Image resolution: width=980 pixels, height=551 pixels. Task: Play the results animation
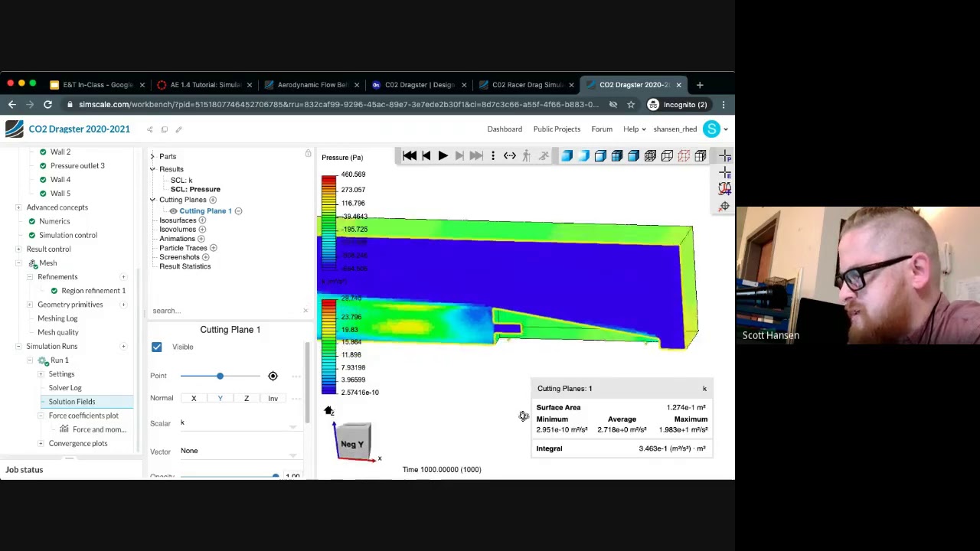[443, 156]
